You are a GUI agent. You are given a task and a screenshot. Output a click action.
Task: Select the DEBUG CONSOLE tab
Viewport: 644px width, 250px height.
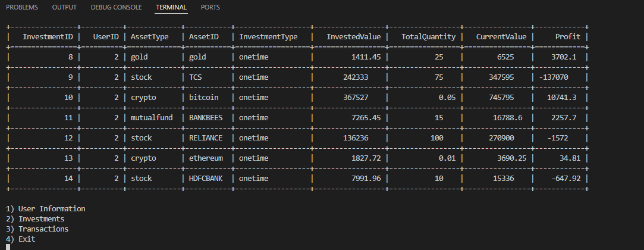pos(116,7)
